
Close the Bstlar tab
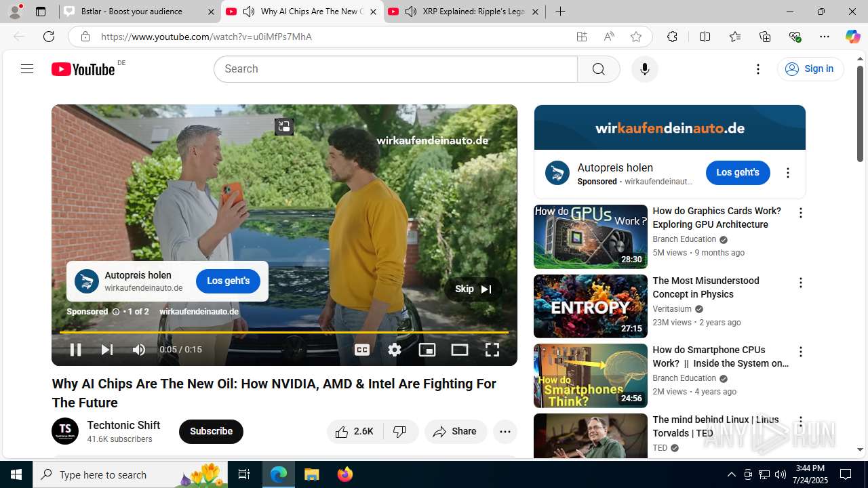tap(211, 12)
